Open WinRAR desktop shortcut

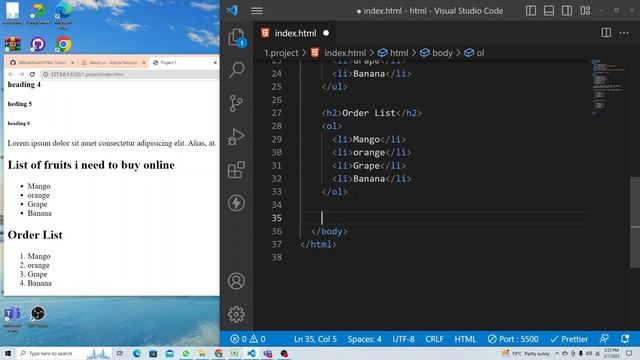pos(13,44)
